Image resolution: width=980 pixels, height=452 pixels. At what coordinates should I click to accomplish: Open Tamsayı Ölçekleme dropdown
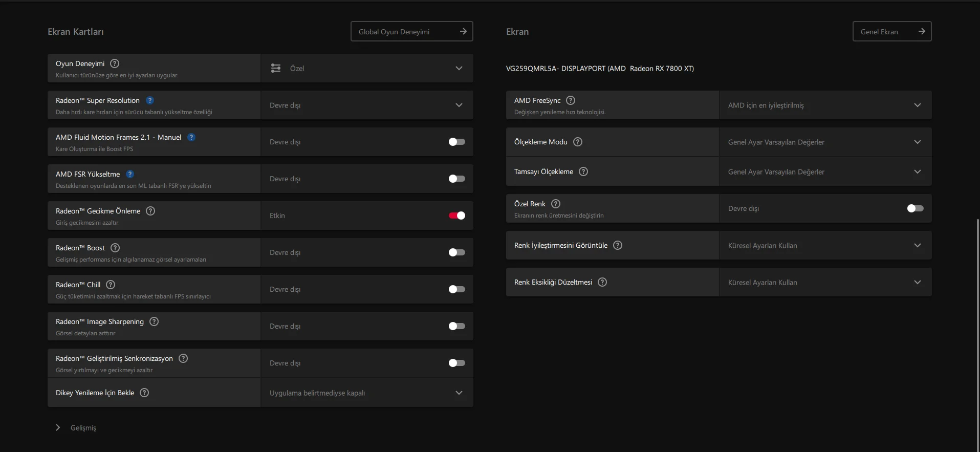(x=825, y=171)
